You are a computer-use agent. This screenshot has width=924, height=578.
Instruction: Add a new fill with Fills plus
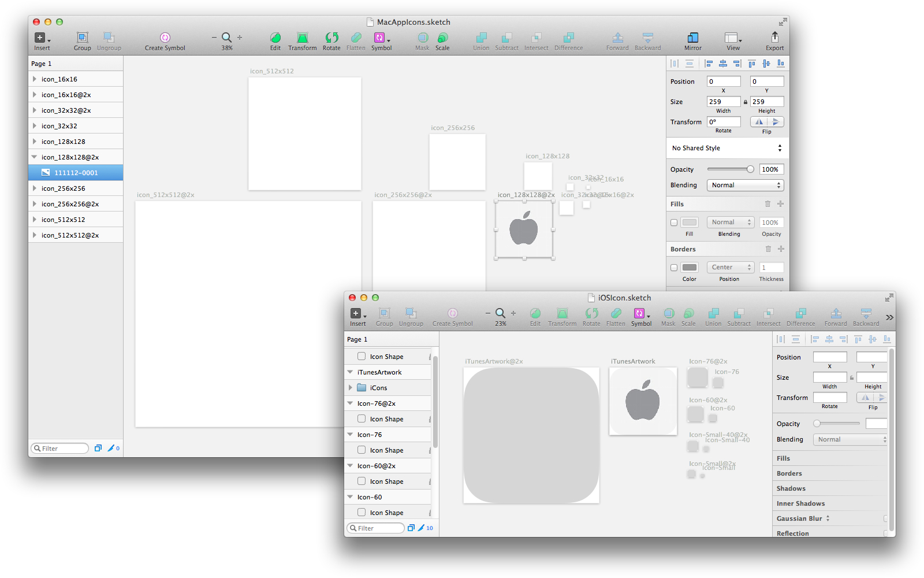[780, 203]
